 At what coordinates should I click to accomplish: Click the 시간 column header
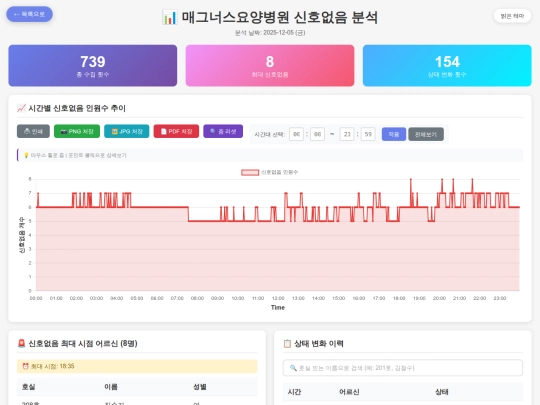point(294,392)
